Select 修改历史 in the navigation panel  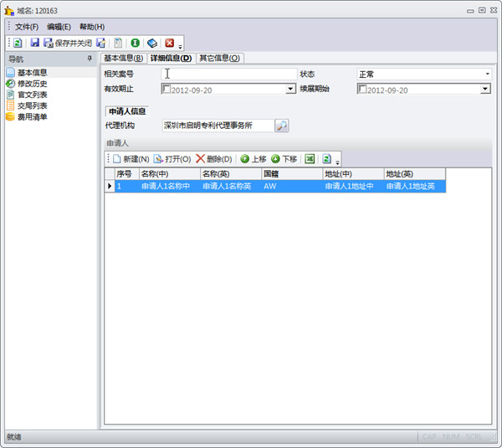point(32,84)
